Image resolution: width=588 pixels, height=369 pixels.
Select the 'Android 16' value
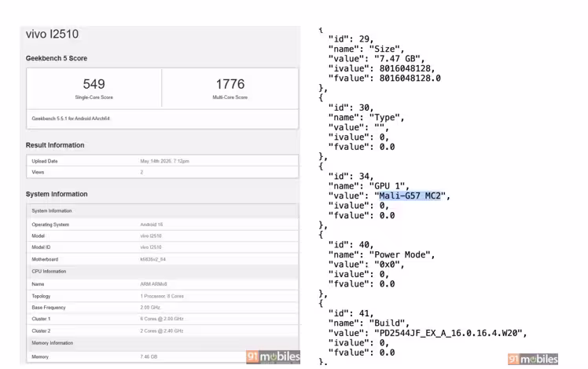[x=152, y=225]
